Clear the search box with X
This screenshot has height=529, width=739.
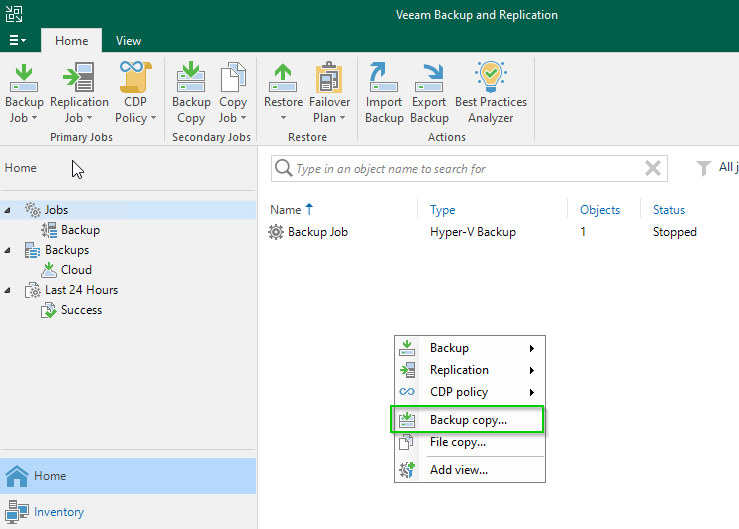(x=653, y=168)
